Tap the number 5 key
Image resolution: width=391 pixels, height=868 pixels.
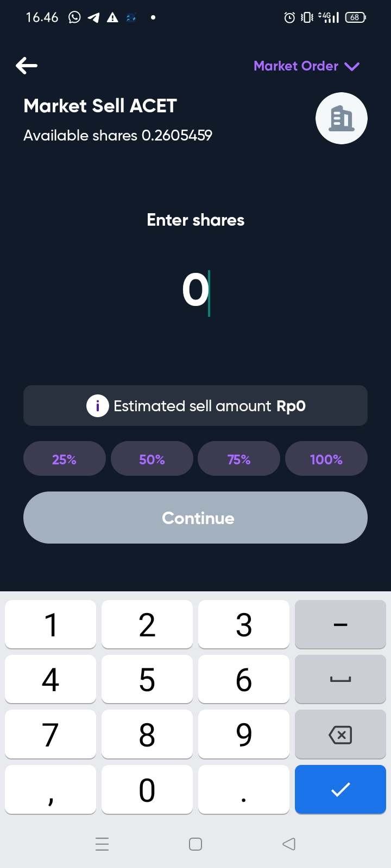[147, 679]
